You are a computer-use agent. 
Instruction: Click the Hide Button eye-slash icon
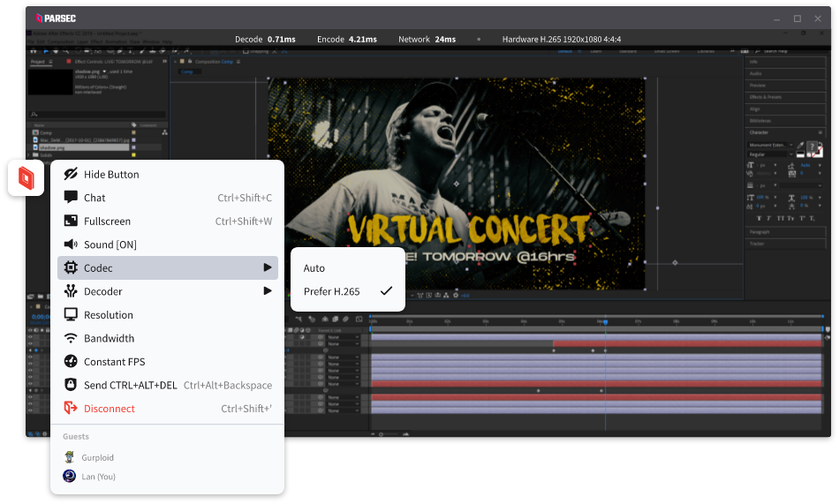71,174
